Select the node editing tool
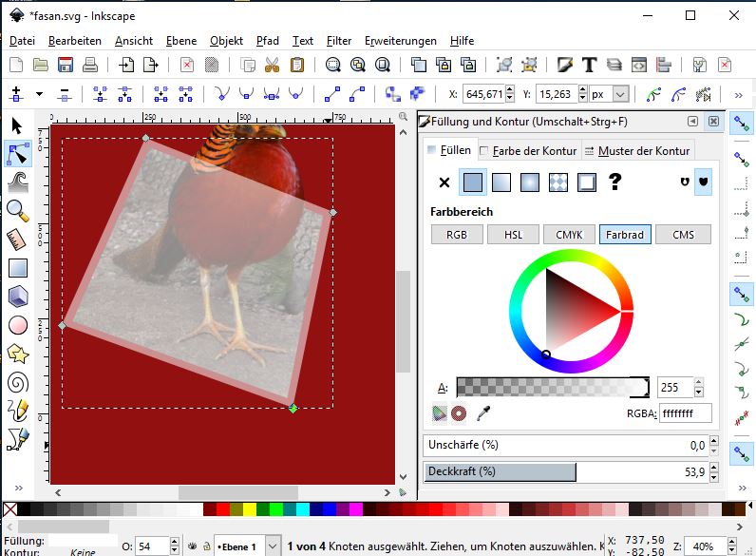 point(17,153)
